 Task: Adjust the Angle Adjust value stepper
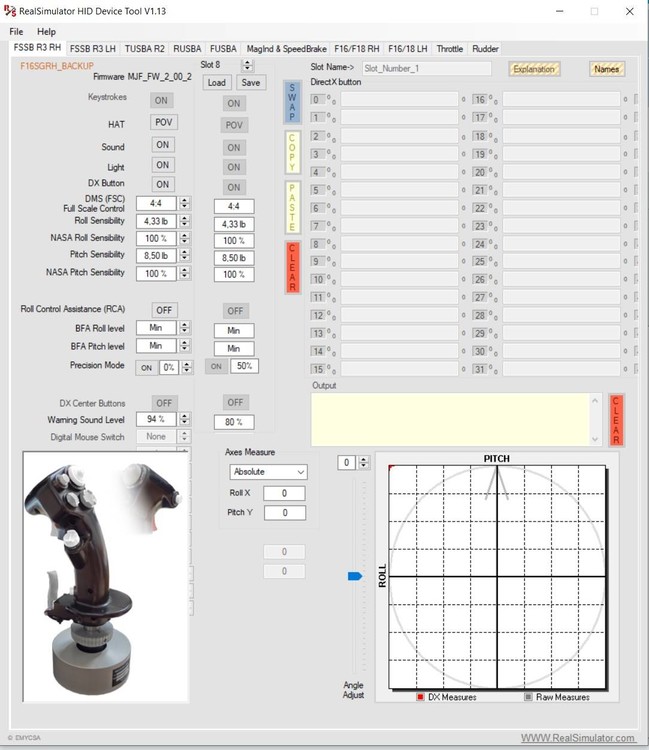(x=364, y=463)
